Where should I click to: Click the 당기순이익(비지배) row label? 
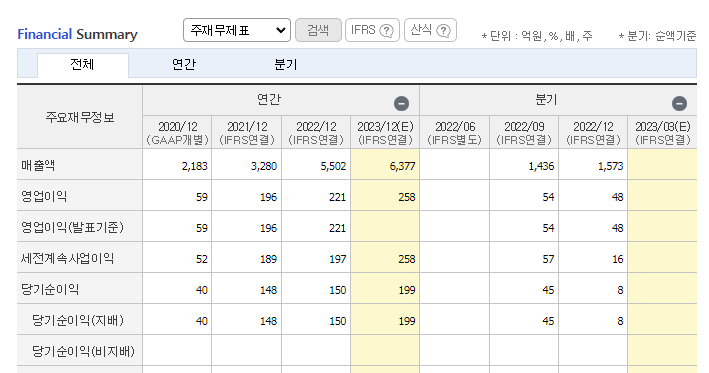[x=83, y=351]
